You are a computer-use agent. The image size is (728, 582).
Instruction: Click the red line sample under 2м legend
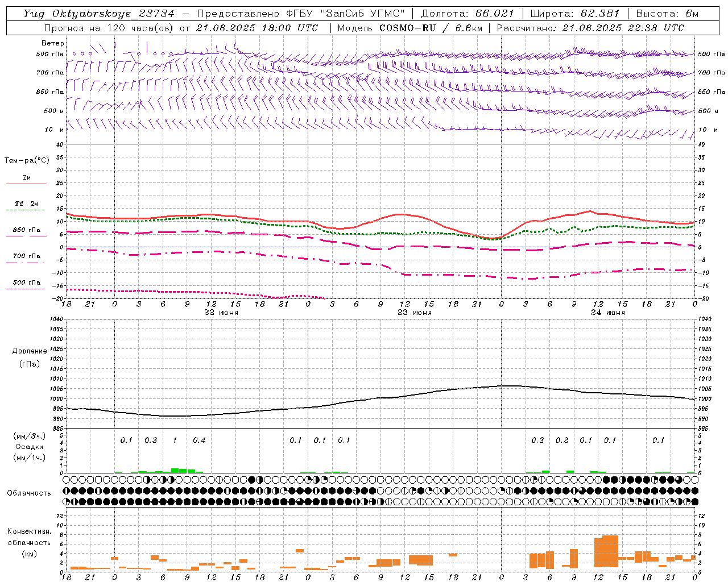click(x=26, y=184)
